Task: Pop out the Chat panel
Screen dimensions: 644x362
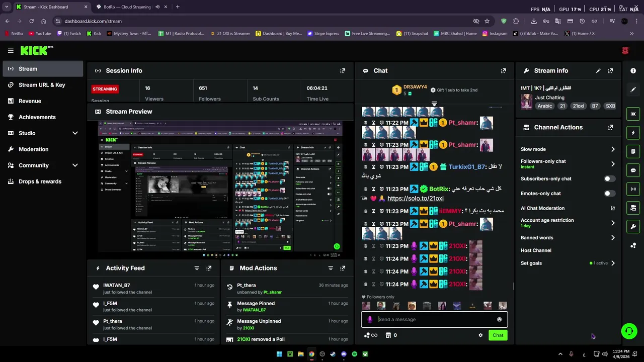Action: [503, 71]
